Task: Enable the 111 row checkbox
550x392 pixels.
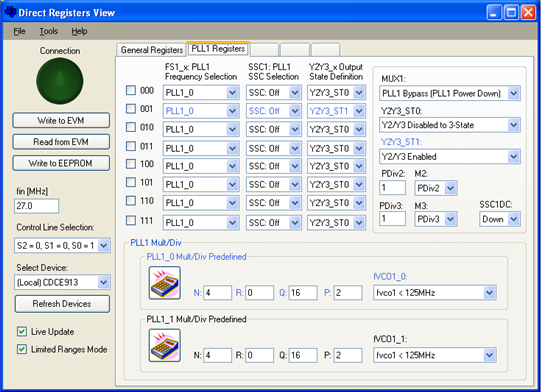Action: coord(131,221)
